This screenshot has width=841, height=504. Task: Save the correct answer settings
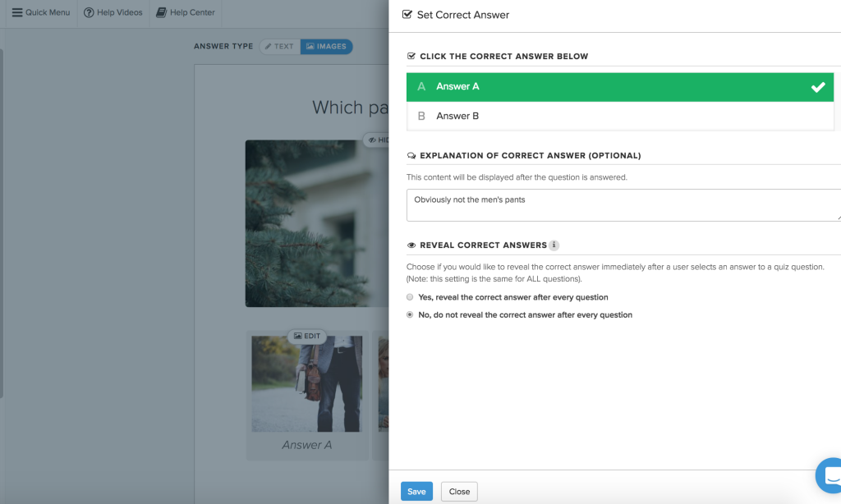coord(416,491)
